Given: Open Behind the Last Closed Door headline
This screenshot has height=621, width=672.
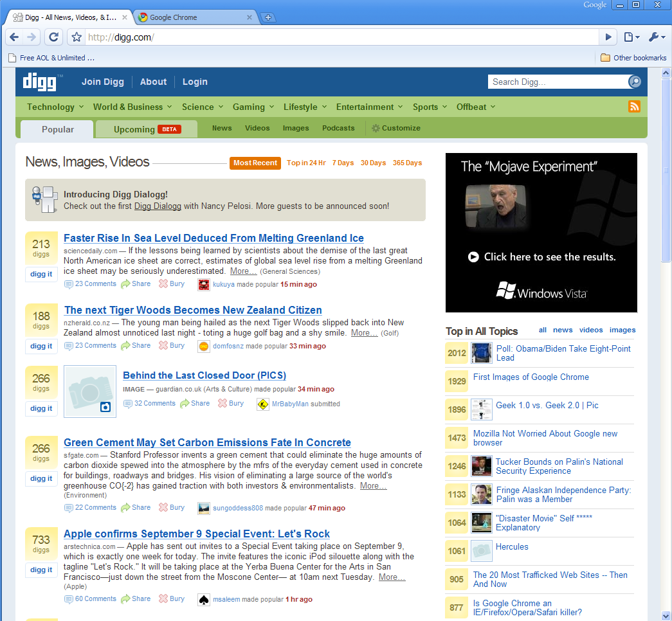Looking at the screenshot, I should [204, 375].
